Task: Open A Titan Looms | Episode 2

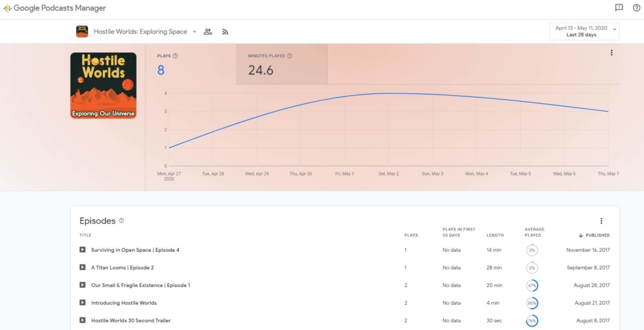Action: 123,268
